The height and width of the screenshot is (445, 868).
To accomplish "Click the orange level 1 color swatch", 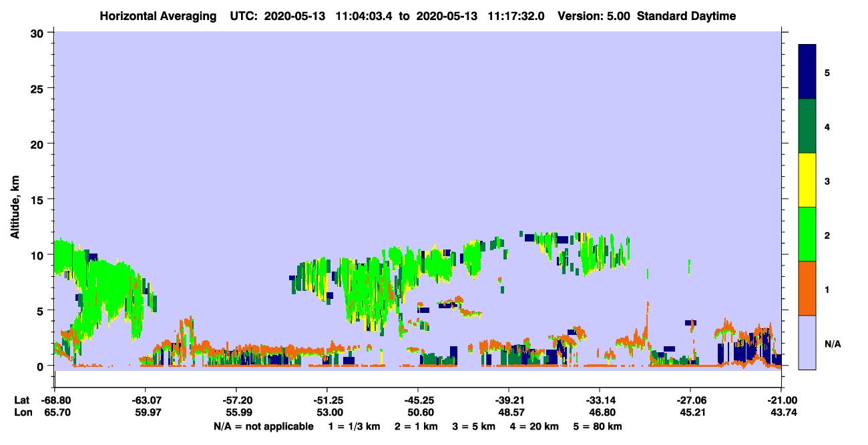I will [807, 288].
